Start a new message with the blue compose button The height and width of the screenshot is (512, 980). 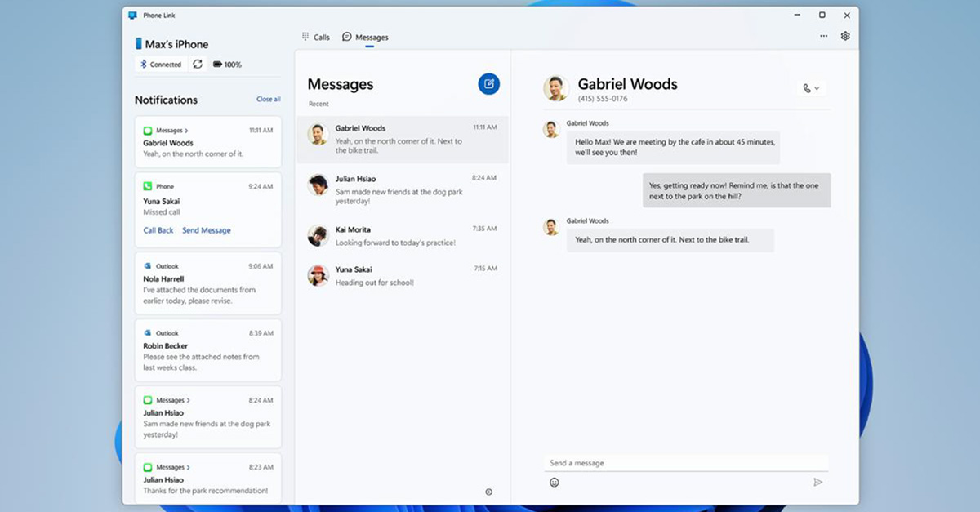(488, 83)
